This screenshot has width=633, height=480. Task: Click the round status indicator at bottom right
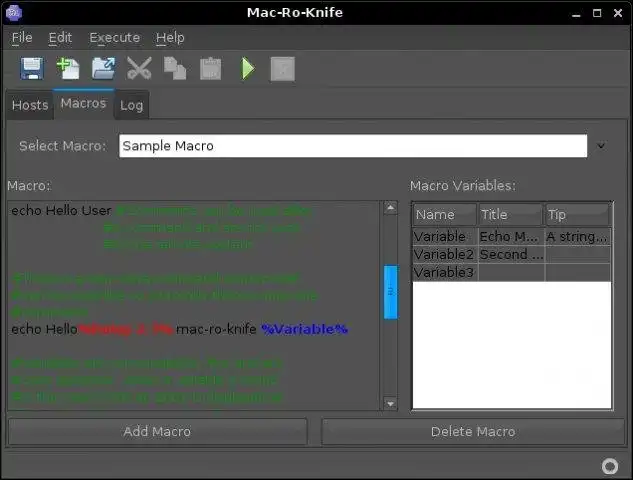[610, 466]
